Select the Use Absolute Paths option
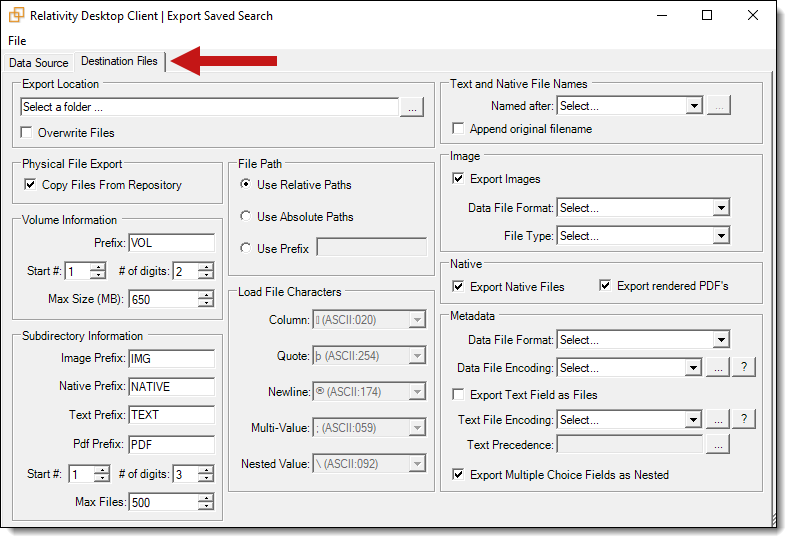792x543 pixels. 246,216
